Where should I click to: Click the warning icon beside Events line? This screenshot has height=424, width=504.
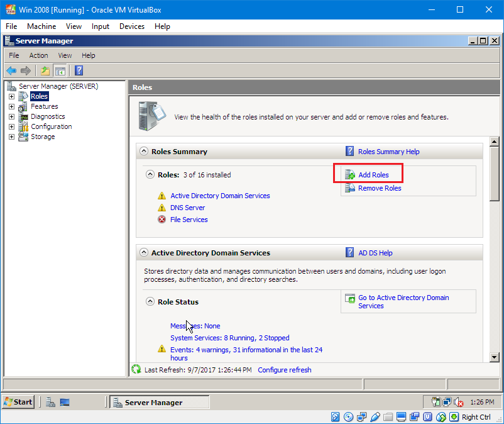(162, 349)
